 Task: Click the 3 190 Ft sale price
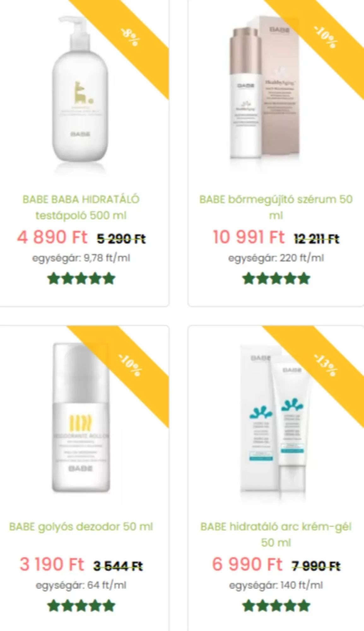52,564
